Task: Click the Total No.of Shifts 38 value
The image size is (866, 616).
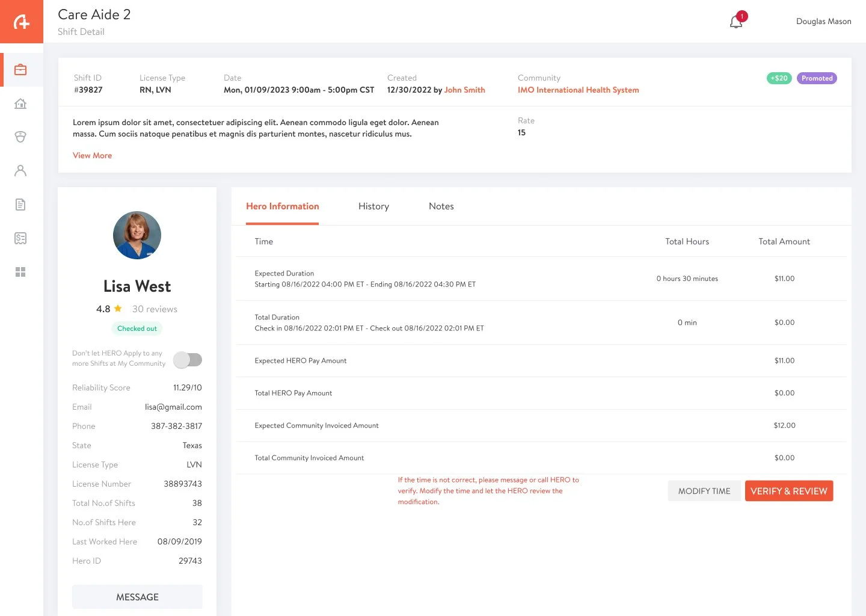Action: pos(197,503)
